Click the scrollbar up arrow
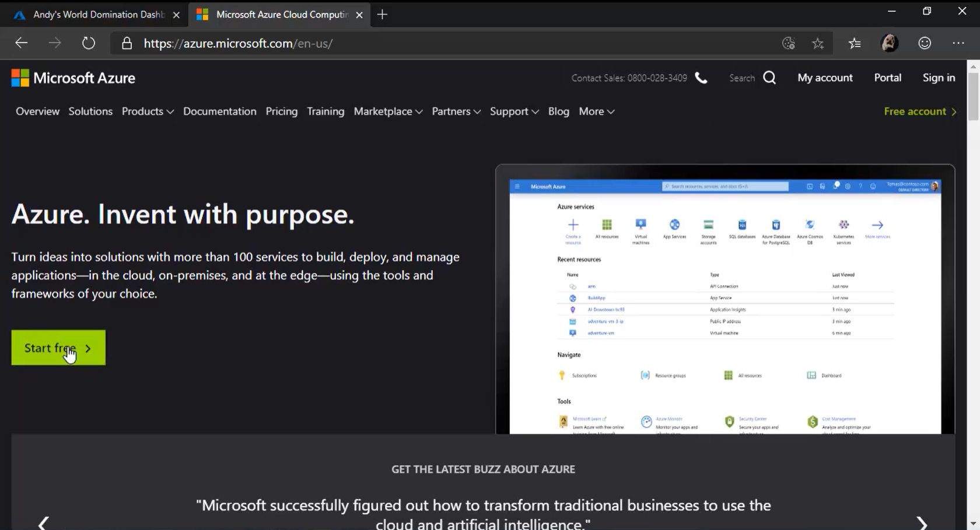 (973, 66)
